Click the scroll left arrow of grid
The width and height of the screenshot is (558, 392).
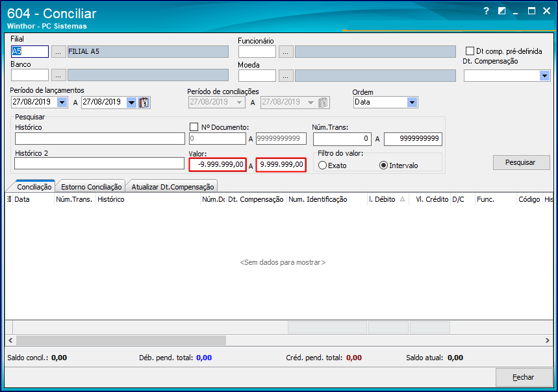click(10, 341)
